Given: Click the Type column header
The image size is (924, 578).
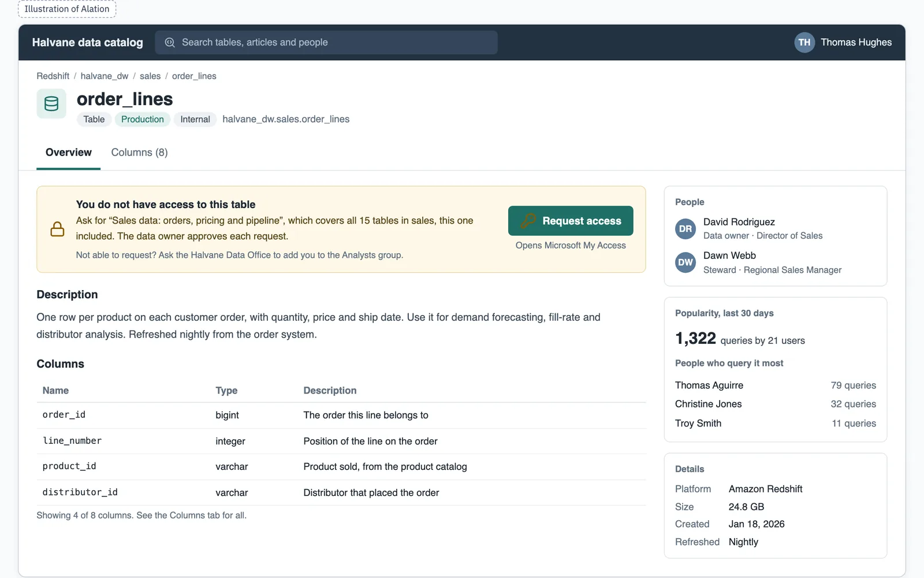Looking at the screenshot, I should coord(226,391).
